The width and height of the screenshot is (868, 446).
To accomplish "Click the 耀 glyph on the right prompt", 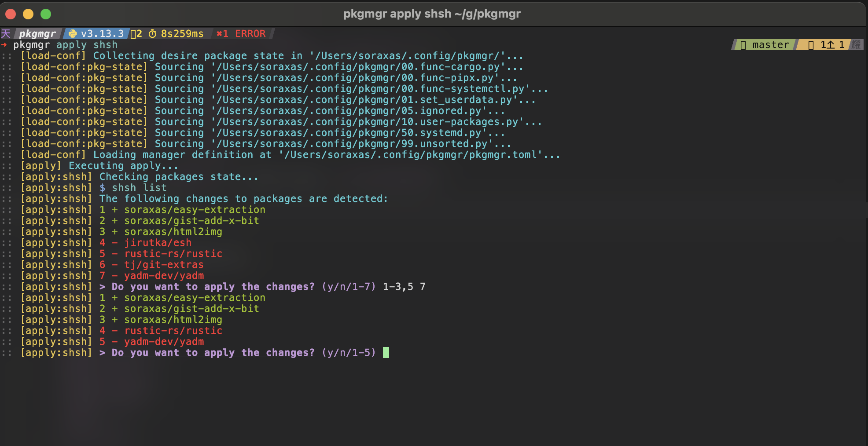I will [x=856, y=45].
